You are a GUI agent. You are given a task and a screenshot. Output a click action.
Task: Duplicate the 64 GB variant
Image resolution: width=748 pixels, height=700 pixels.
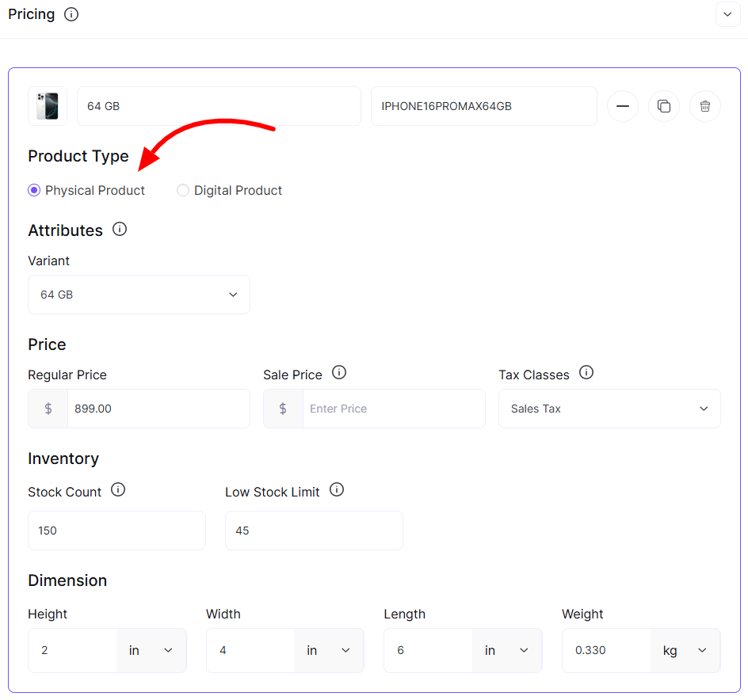click(x=663, y=106)
